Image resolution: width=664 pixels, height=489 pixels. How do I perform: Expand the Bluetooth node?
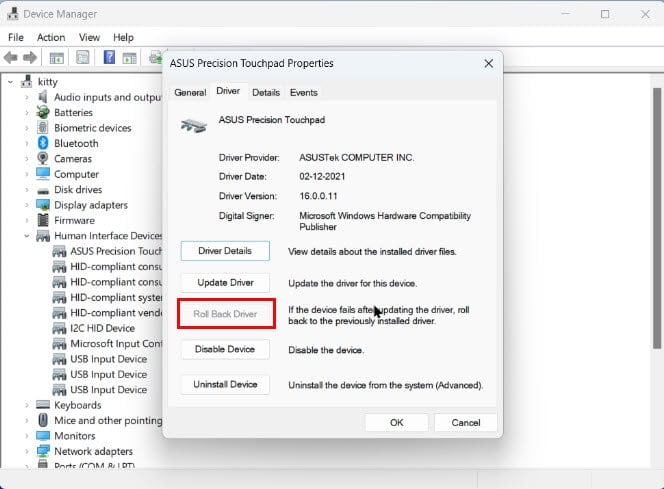pos(27,144)
